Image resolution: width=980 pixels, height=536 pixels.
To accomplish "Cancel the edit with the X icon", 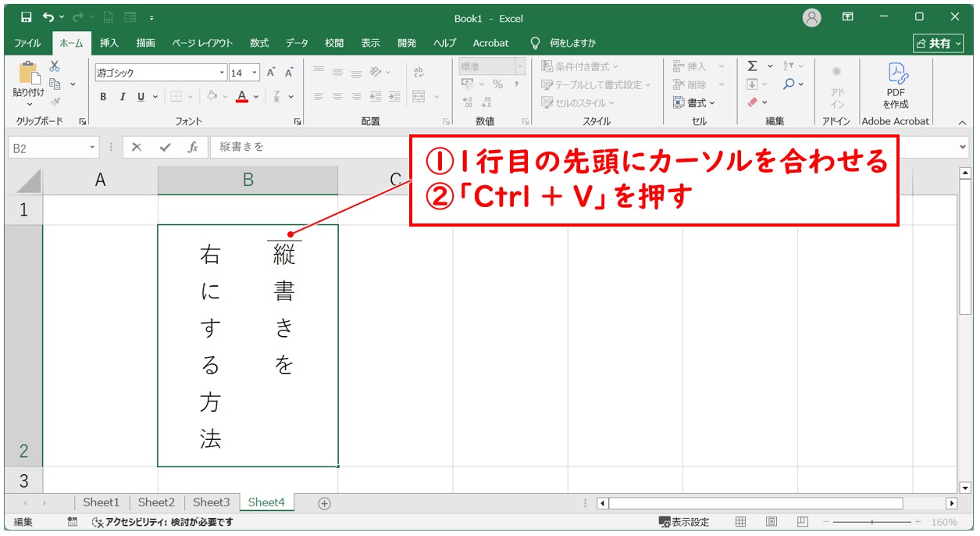I will (x=137, y=147).
